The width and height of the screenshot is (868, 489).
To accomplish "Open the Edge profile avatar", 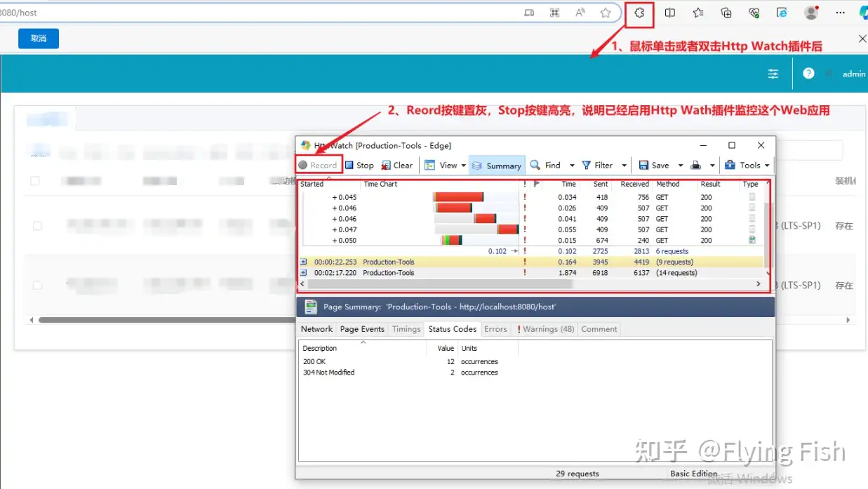I will click(811, 13).
